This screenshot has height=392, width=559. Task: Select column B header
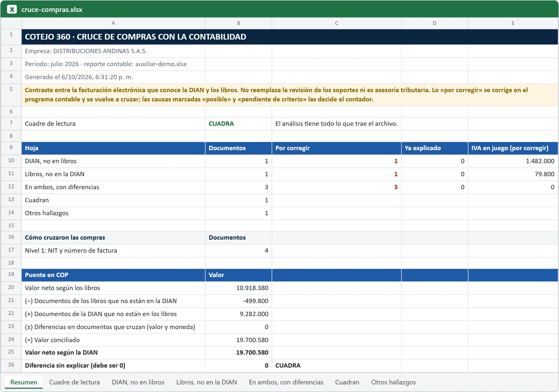[239, 23]
